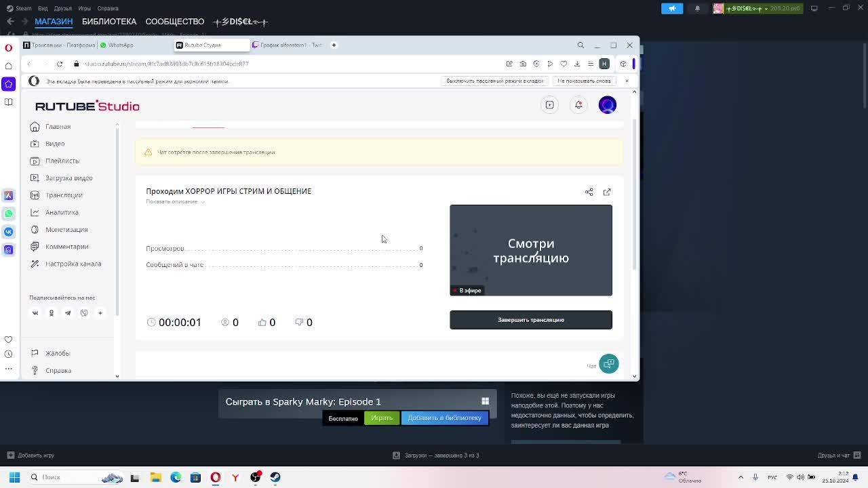This screenshot has height=488, width=868.
Task: Expand Показать описание
Action: [x=175, y=201]
